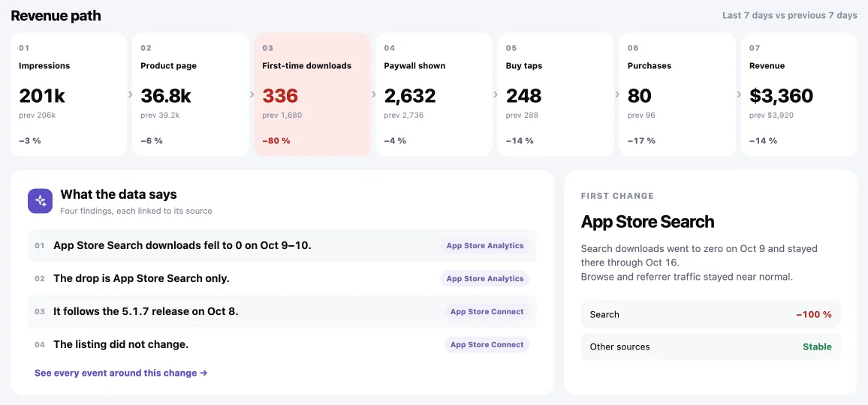Click the −4 % paywall change
The width and height of the screenshot is (868, 405).
pyautogui.click(x=395, y=140)
